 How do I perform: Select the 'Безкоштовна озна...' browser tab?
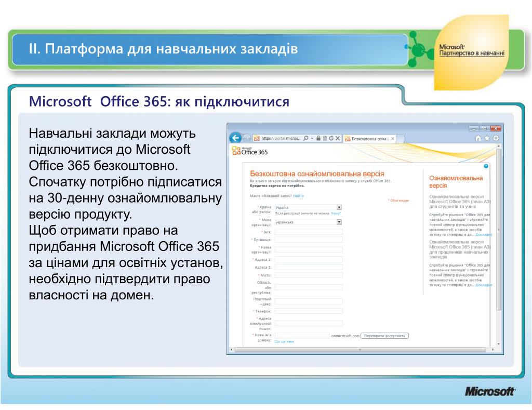369,138
